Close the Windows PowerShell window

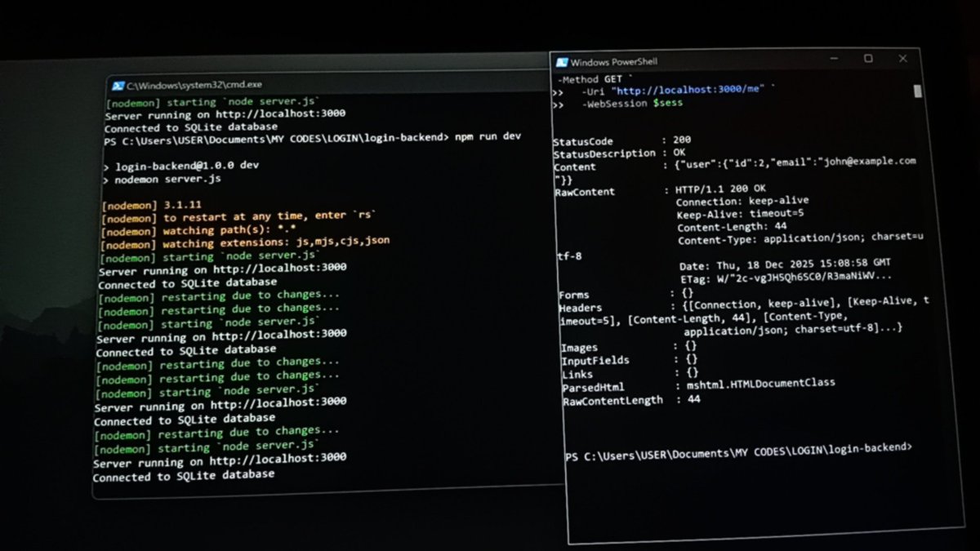pyautogui.click(x=902, y=59)
